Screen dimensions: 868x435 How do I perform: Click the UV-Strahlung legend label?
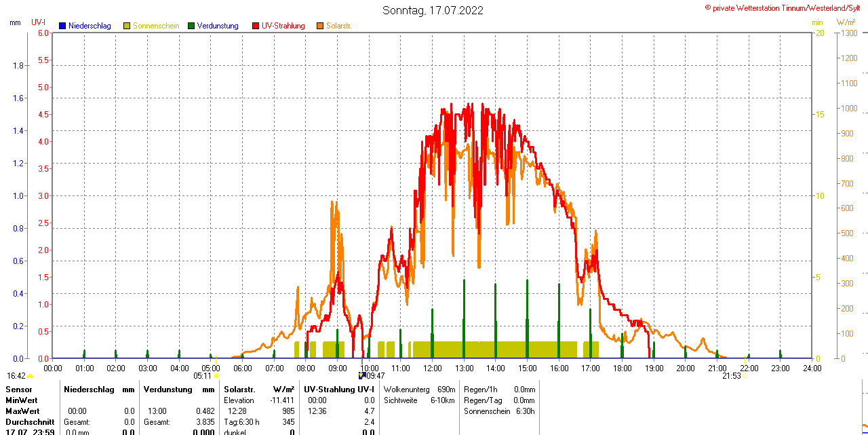tap(283, 26)
